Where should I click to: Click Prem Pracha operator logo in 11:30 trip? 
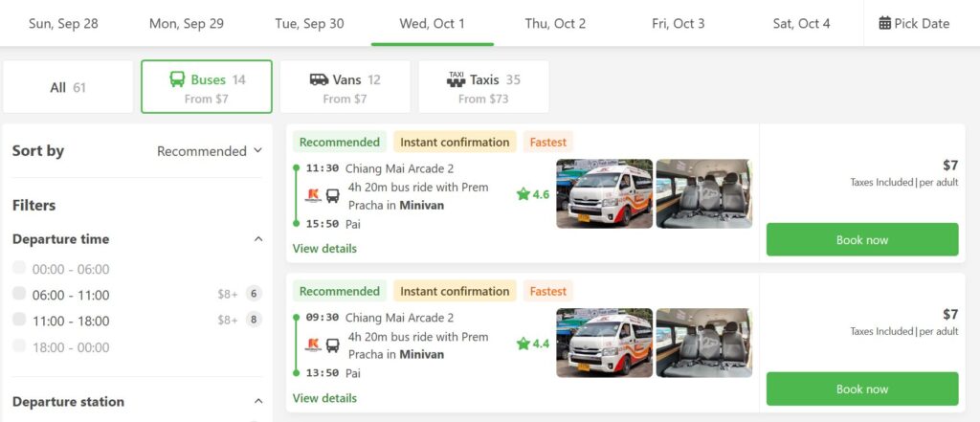point(313,195)
